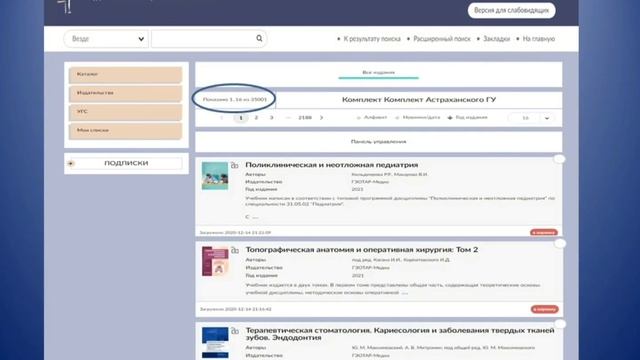Open the Каталог sidebar item
Viewport: 640px width, 360px height.
click(125, 75)
